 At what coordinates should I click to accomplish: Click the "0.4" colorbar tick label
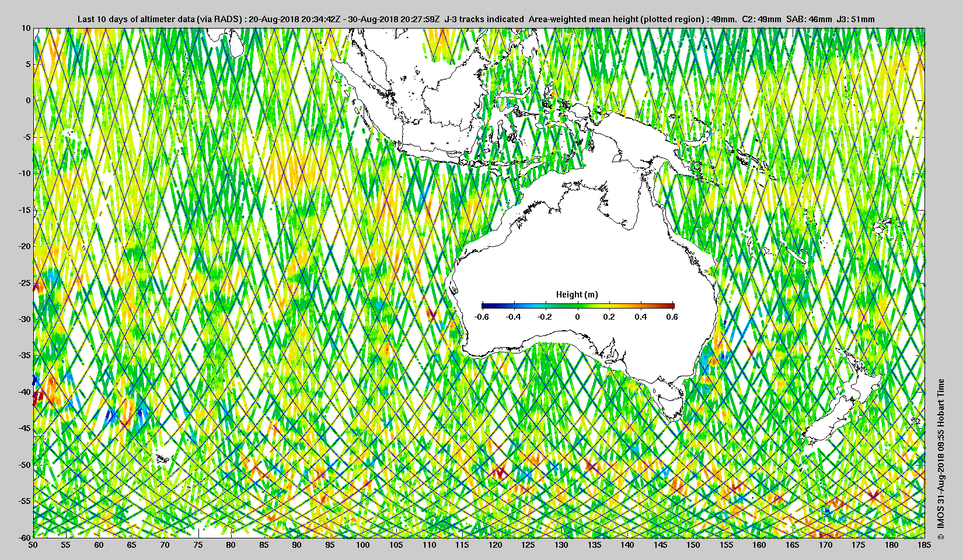641,317
